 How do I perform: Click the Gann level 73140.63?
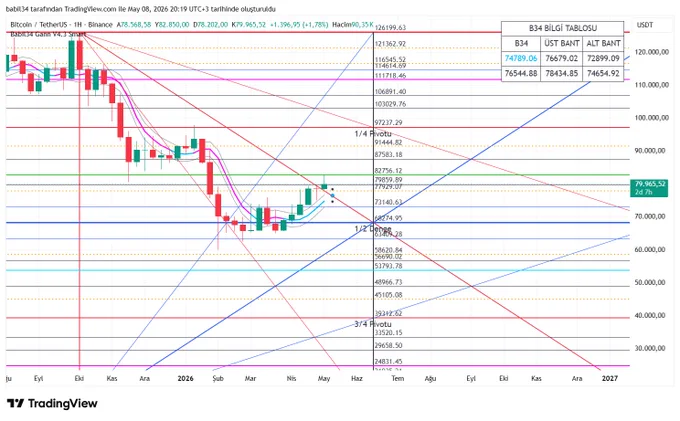[389, 202]
